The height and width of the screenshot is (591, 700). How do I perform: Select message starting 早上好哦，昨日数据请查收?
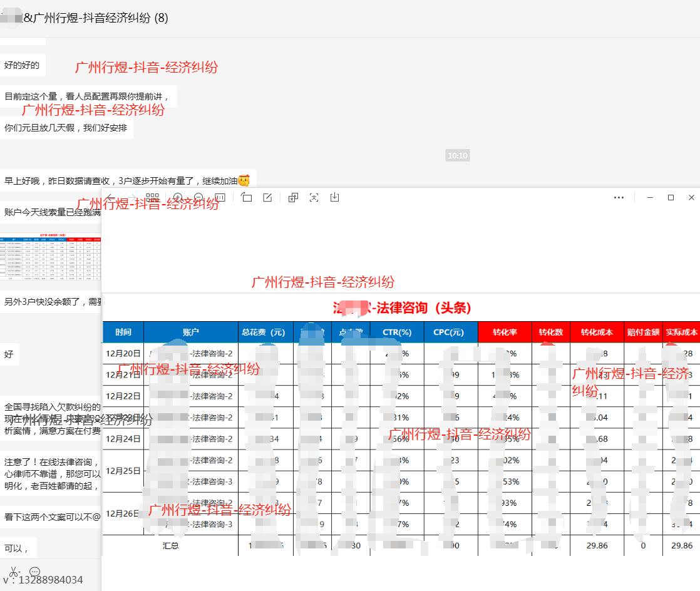click(128, 181)
